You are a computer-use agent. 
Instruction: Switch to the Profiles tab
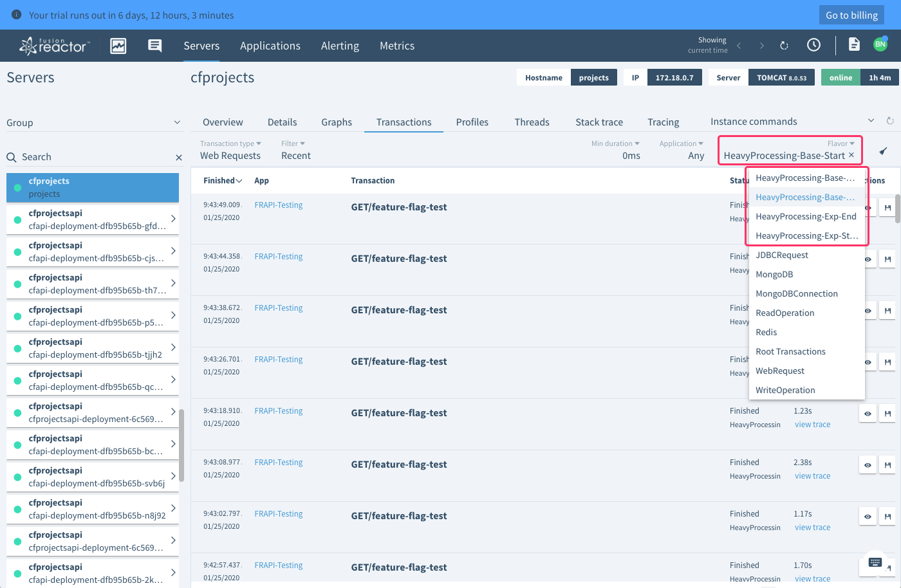[472, 122]
